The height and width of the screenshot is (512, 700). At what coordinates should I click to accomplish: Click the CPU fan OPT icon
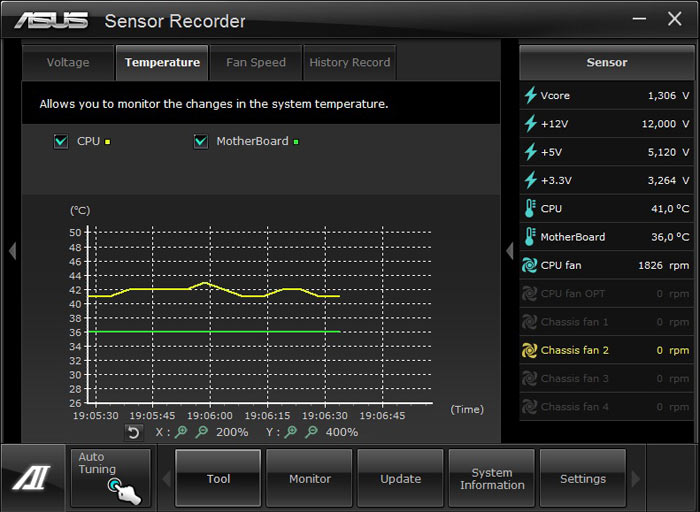pyautogui.click(x=529, y=293)
